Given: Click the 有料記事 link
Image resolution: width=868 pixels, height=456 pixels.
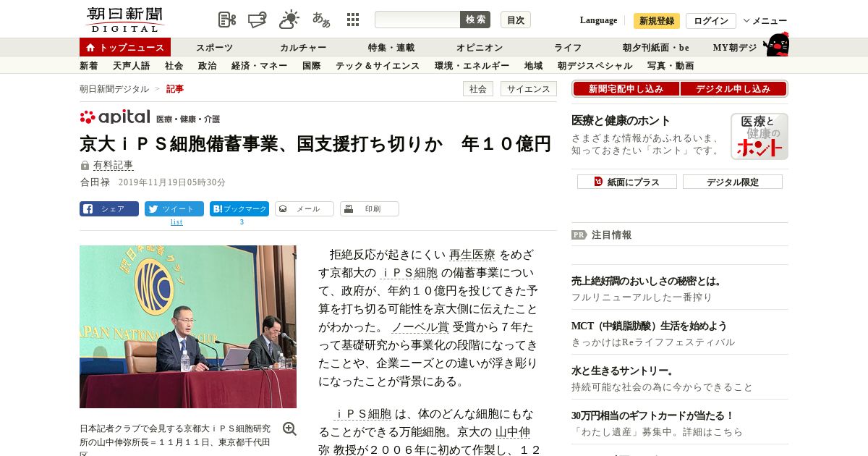Looking at the screenshot, I should point(113,165).
